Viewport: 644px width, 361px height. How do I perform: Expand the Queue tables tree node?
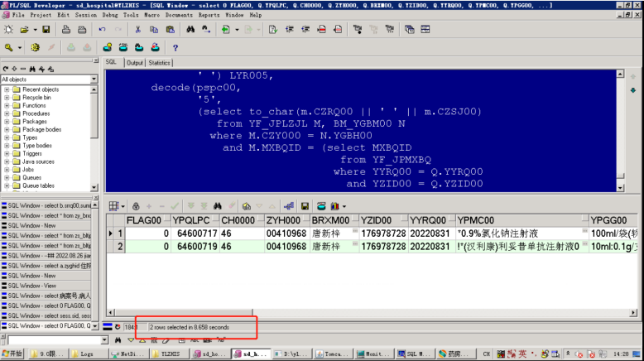point(7,185)
